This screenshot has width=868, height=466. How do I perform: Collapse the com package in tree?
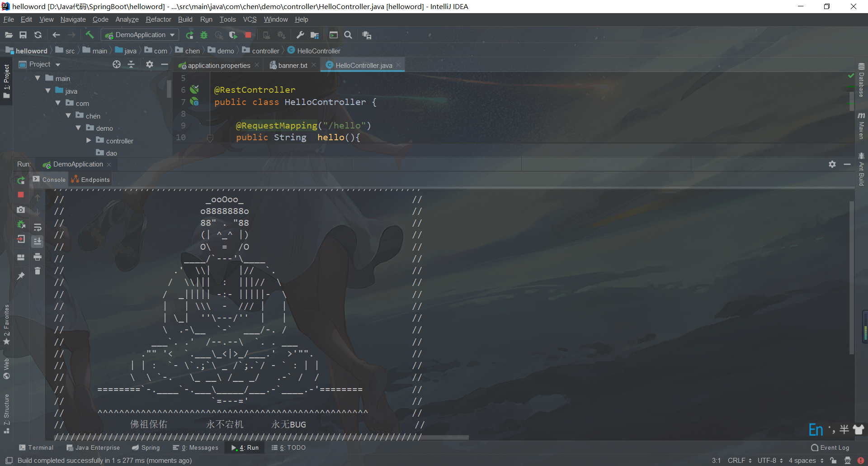[58, 103]
